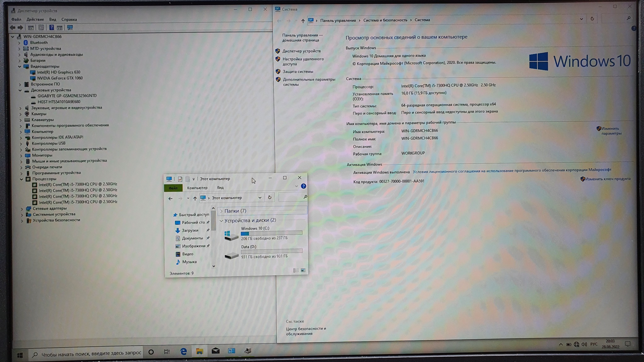Open Диспетчер устройств link in System window

(x=301, y=51)
